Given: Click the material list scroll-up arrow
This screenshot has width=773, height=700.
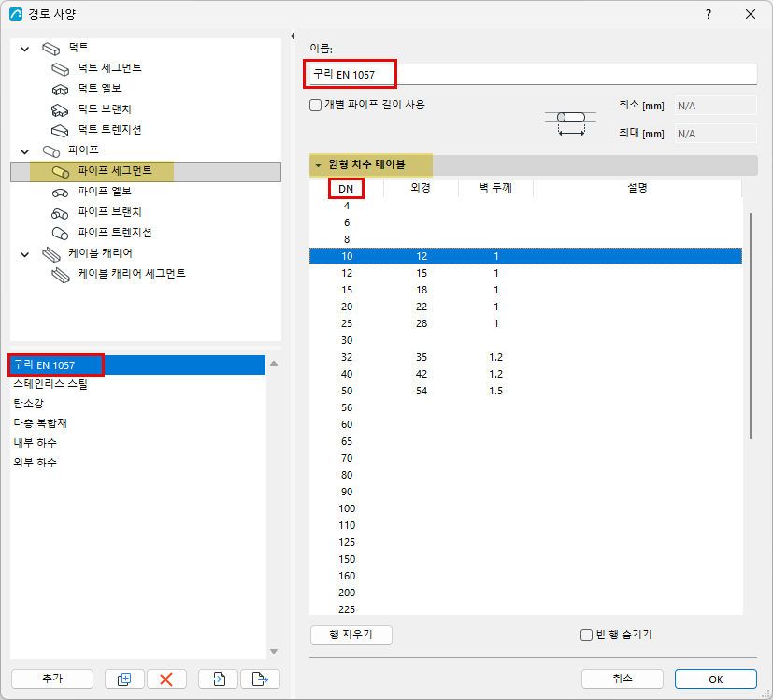Looking at the screenshot, I should (x=274, y=364).
